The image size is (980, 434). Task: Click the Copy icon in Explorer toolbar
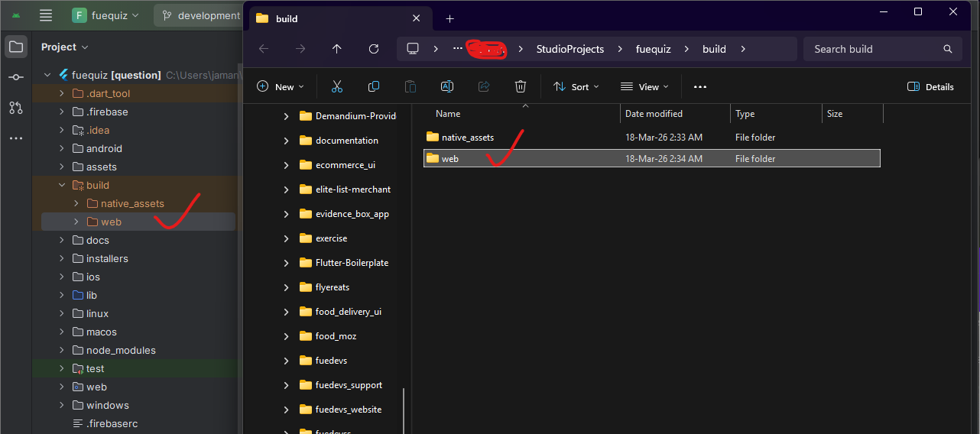pyautogui.click(x=374, y=86)
